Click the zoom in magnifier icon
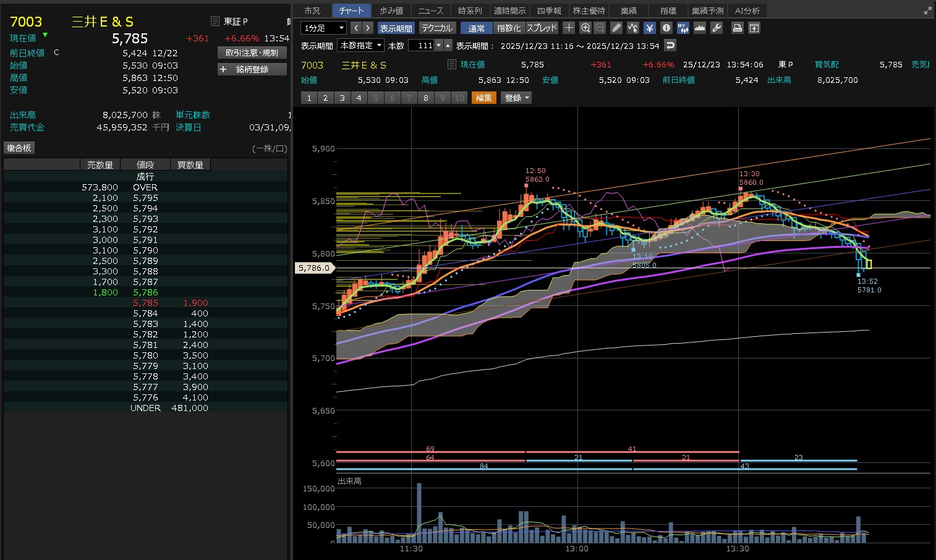Viewport: 936px width, 560px height. [x=585, y=28]
